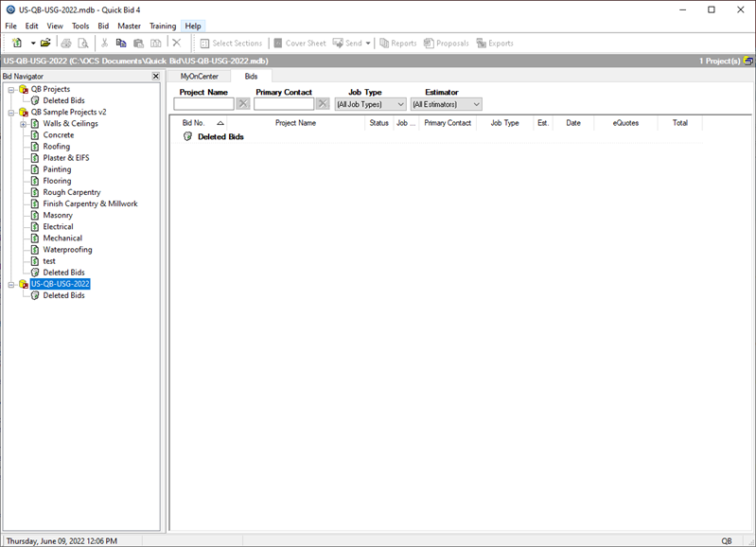The image size is (756, 547).
Task: Select the Painting bid
Action: pyautogui.click(x=57, y=169)
